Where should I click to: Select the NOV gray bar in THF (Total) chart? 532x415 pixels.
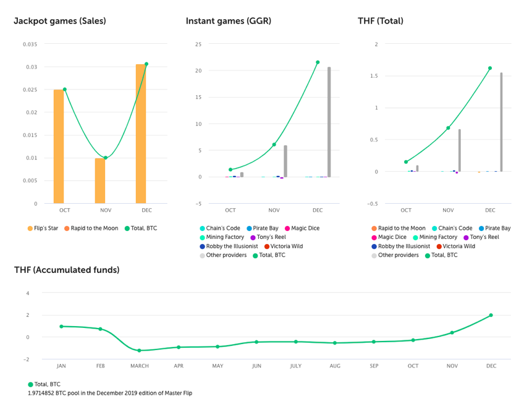pyautogui.click(x=460, y=150)
